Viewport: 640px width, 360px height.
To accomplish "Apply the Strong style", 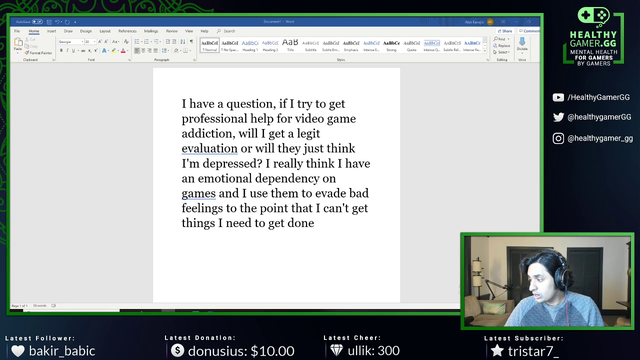I will (391, 45).
